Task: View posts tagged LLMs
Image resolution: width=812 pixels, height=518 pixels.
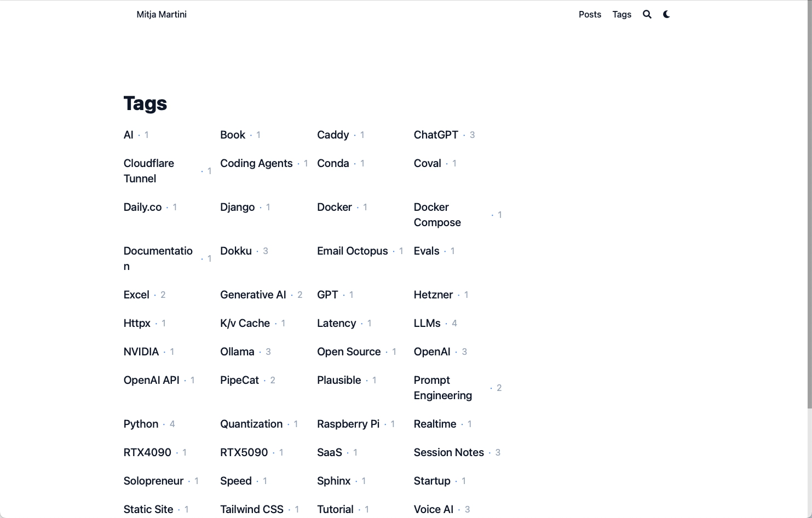Action: [427, 323]
